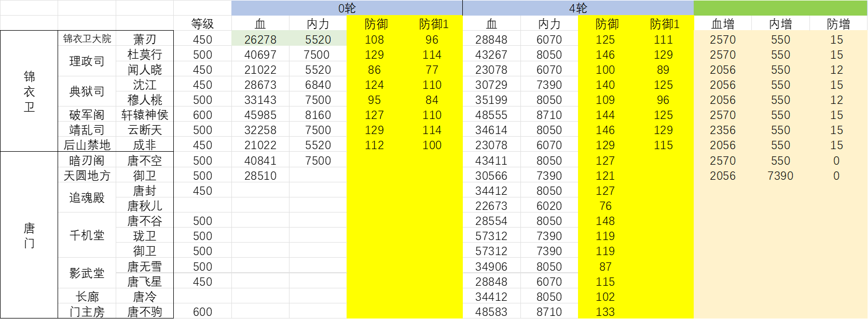This screenshot has width=868, height=319.
Task: Click the '等级' column header
Action: pyautogui.click(x=202, y=24)
